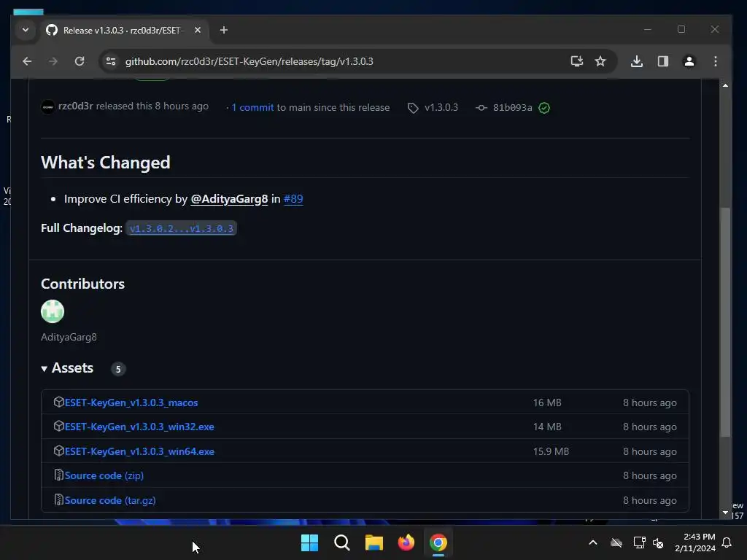Open v1.3.0.2...v1.3.0.3 changelog comparison
The width and height of the screenshot is (747, 560).
tap(182, 228)
